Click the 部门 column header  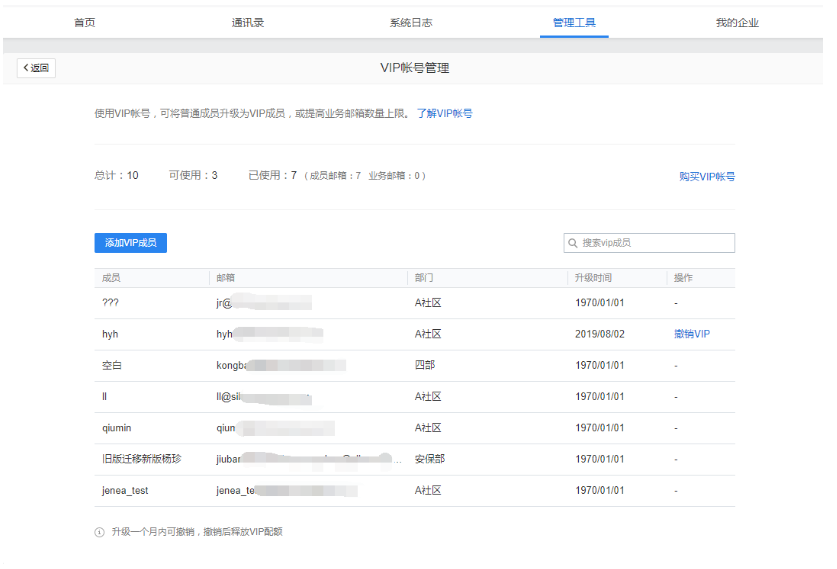tap(424, 278)
